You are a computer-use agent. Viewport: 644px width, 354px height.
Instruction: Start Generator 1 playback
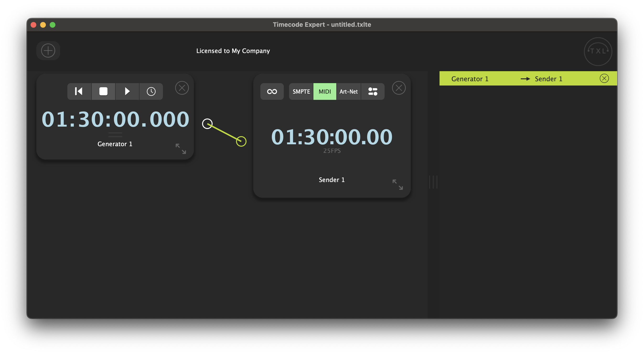[127, 91]
